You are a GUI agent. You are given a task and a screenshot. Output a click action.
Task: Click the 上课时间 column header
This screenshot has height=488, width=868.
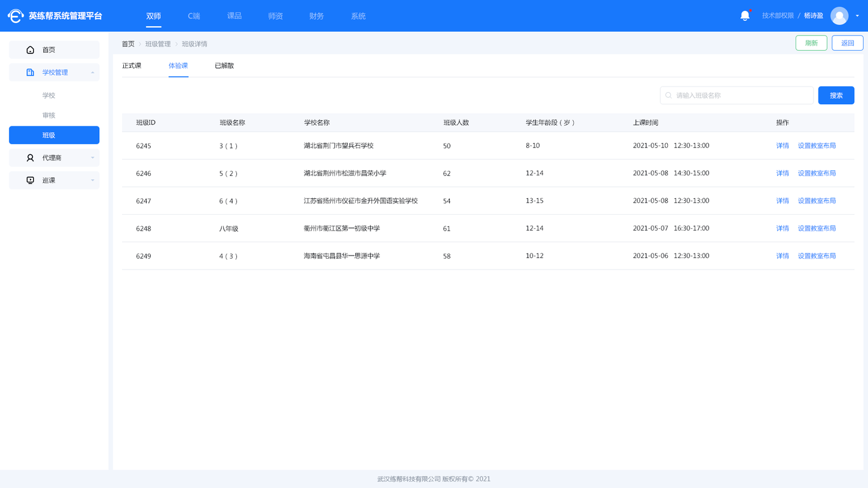[x=646, y=123]
